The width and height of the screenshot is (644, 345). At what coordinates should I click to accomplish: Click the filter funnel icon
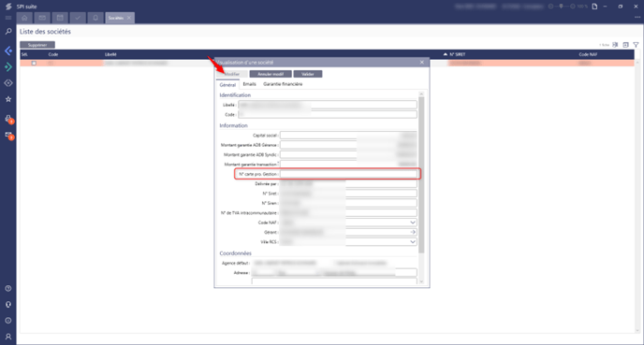coord(636,45)
